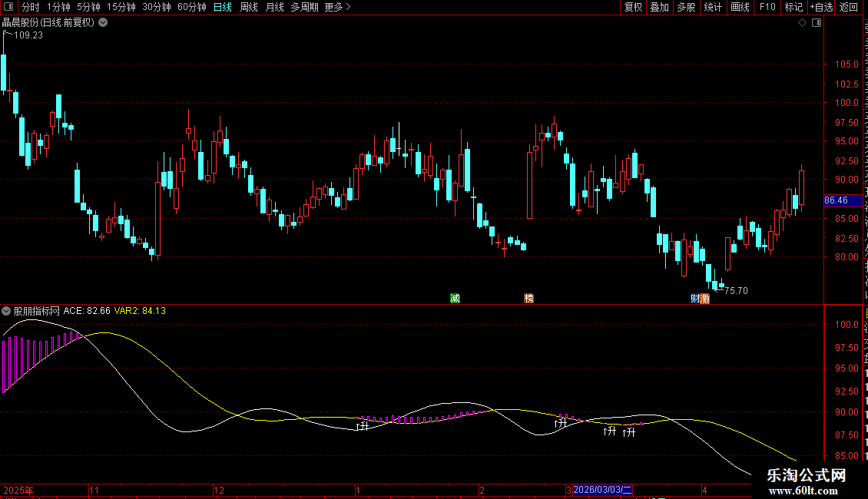
Task: Select the 60分钟 period
Action: (x=192, y=7)
